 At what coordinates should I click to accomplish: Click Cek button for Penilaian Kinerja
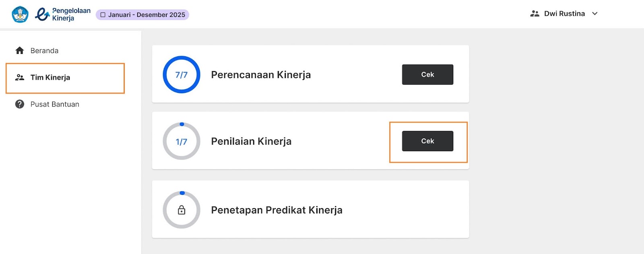427,141
